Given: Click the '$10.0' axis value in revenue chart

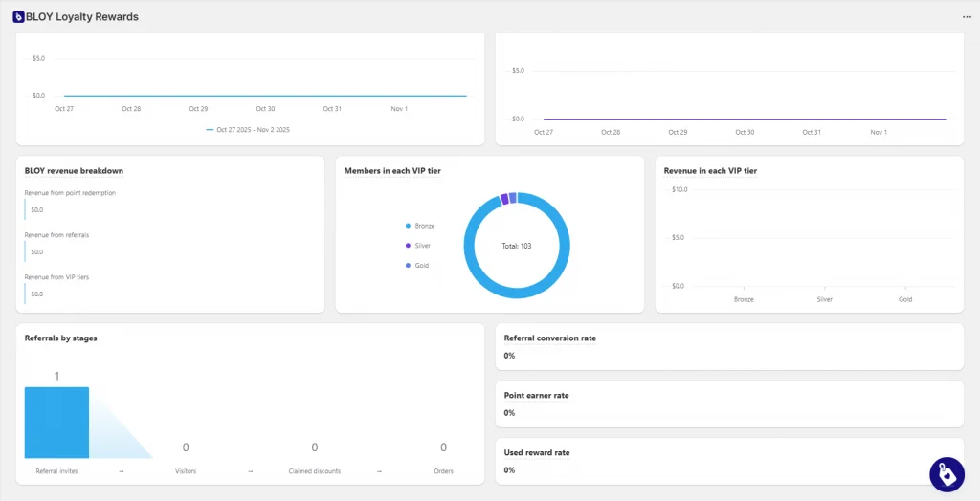Looking at the screenshot, I should (679, 189).
